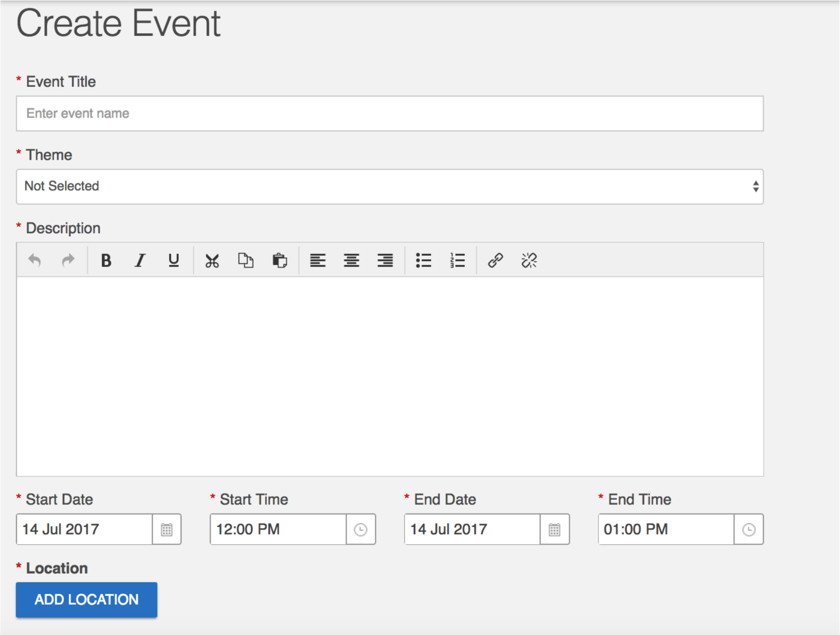Click the Start Date field showing 14 Jul 2017
This screenshot has width=840, height=635.
84,529
